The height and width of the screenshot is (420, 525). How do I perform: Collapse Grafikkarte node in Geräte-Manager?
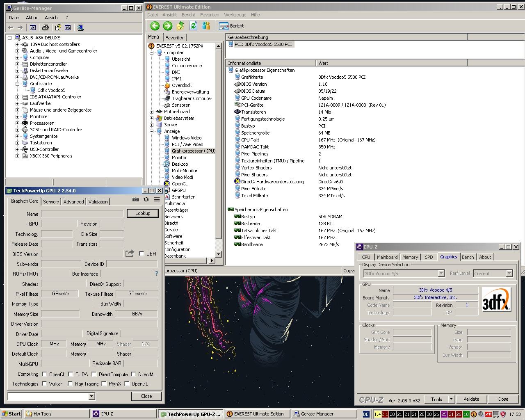pos(17,84)
